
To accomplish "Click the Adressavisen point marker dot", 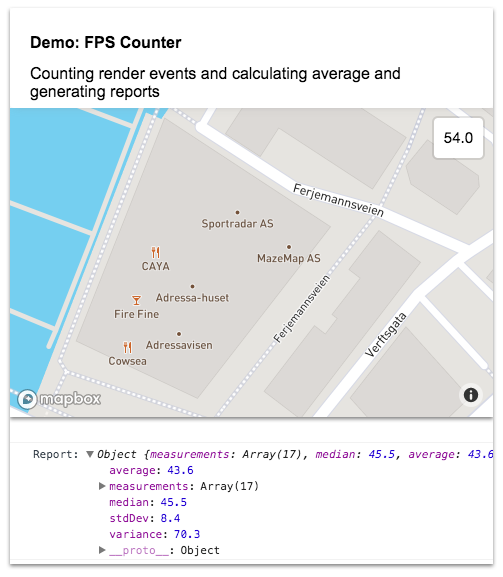I will (x=179, y=334).
